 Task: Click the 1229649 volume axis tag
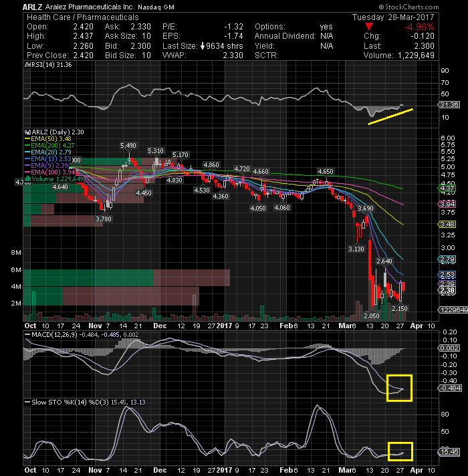point(453,310)
